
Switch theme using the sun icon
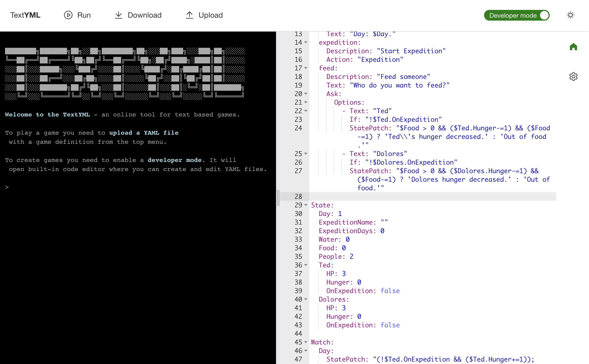(571, 15)
